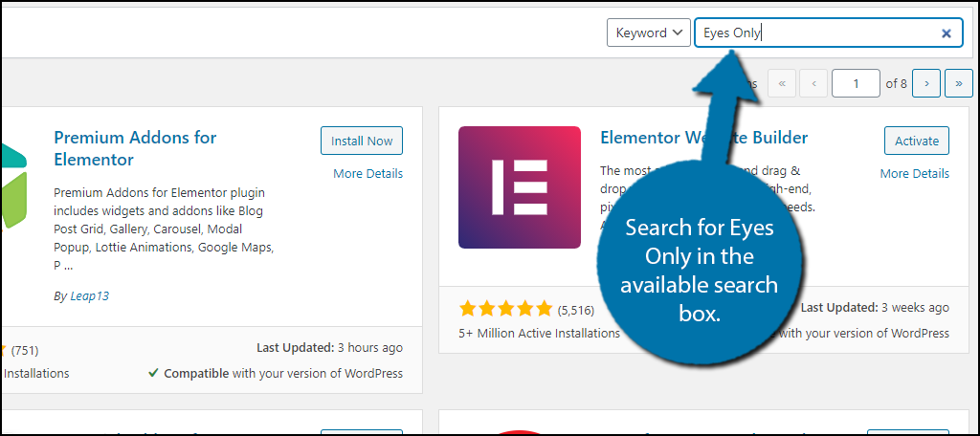Click the (751) ratings count
Screen dimensions: 980x436
tap(25, 350)
